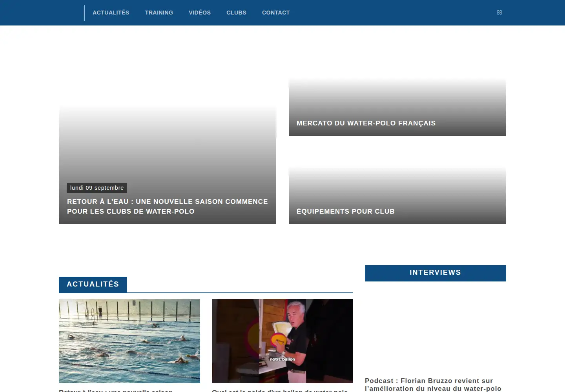Go to the Vidéos section
This screenshot has width=565, height=392.
(x=200, y=13)
